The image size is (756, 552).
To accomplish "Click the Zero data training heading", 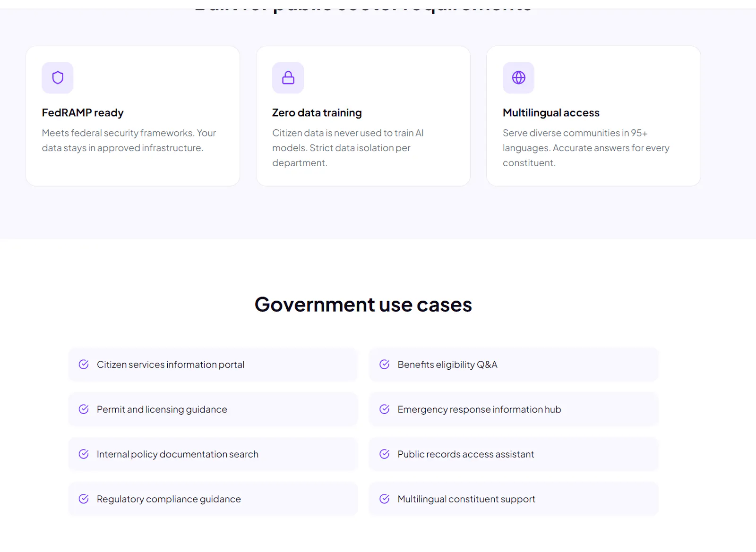I will pos(317,113).
